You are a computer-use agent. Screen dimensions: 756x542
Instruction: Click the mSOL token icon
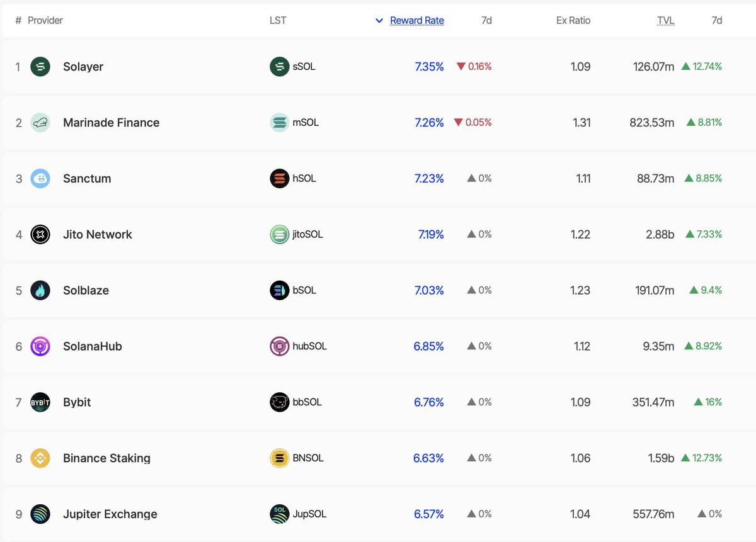coord(280,123)
